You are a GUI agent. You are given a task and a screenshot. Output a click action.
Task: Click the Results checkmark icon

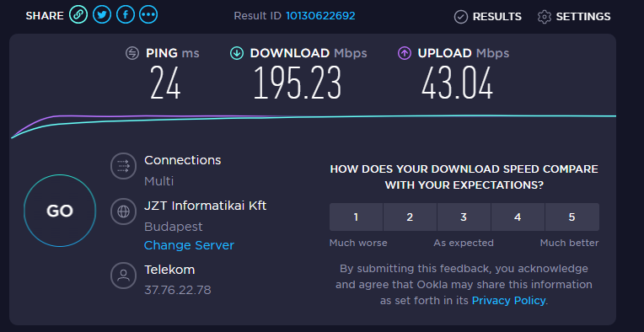[x=461, y=17]
